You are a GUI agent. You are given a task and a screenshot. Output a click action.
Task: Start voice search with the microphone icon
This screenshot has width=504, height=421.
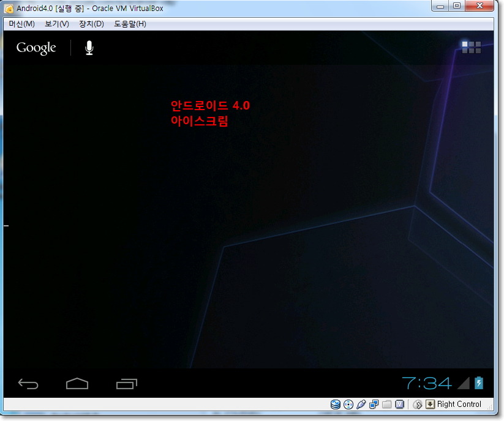[89, 47]
